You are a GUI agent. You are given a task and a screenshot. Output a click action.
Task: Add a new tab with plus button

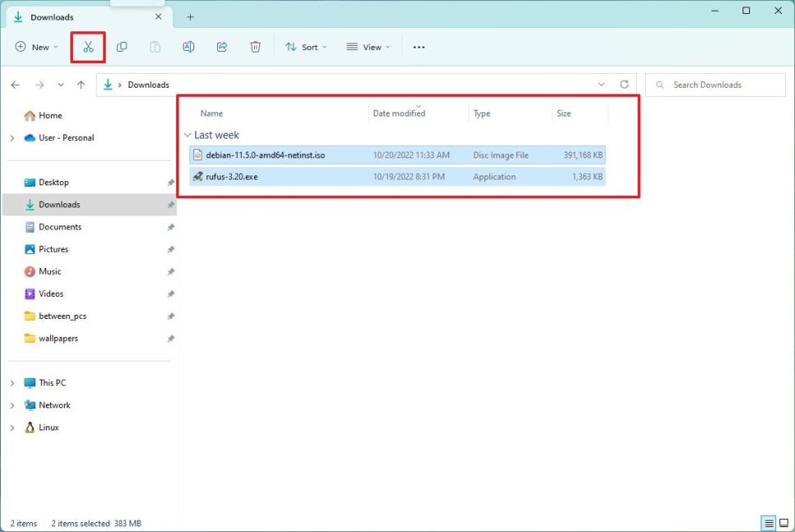190,16
